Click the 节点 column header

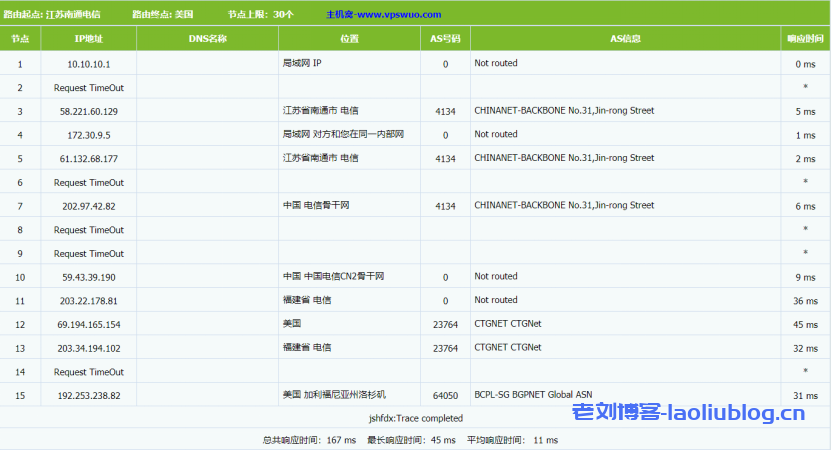coord(20,39)
